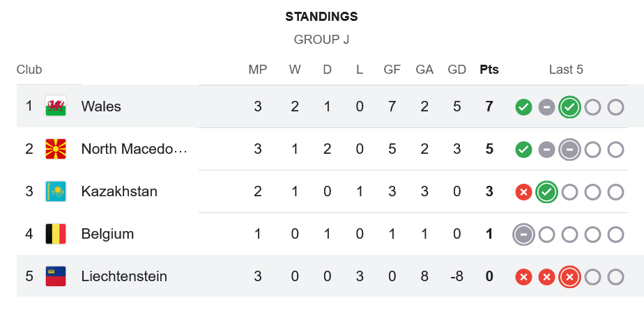
Task: Click the Kazakhstan flag icon
Action: [56, 191]
